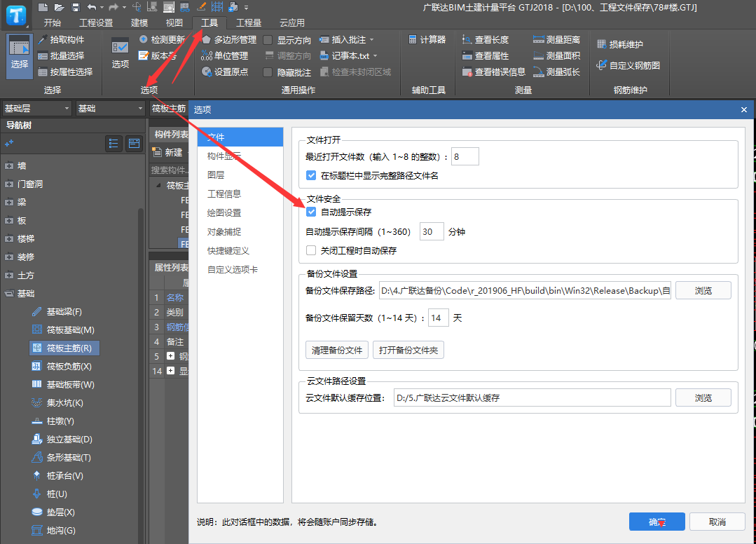Click 查看长度 view length tool
756x544 pixels.
(x=486, y=39)
